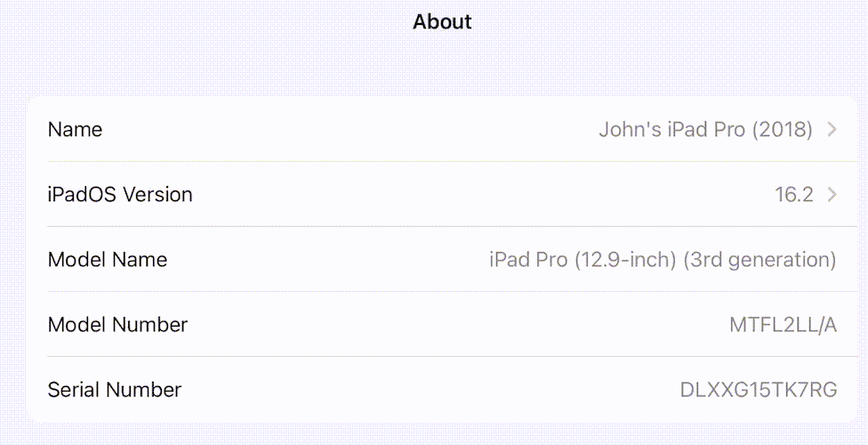Tap the device name John's iPad Pro (2018)

[x=705, y=130]
